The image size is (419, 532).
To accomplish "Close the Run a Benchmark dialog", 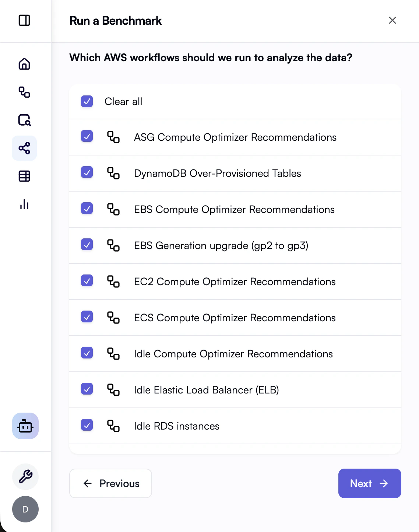I will [x=392, y=20].
